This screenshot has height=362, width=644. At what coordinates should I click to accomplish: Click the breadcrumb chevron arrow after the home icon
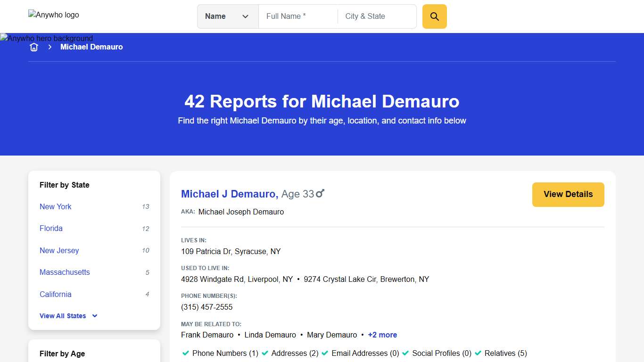(x=50, y=47)
